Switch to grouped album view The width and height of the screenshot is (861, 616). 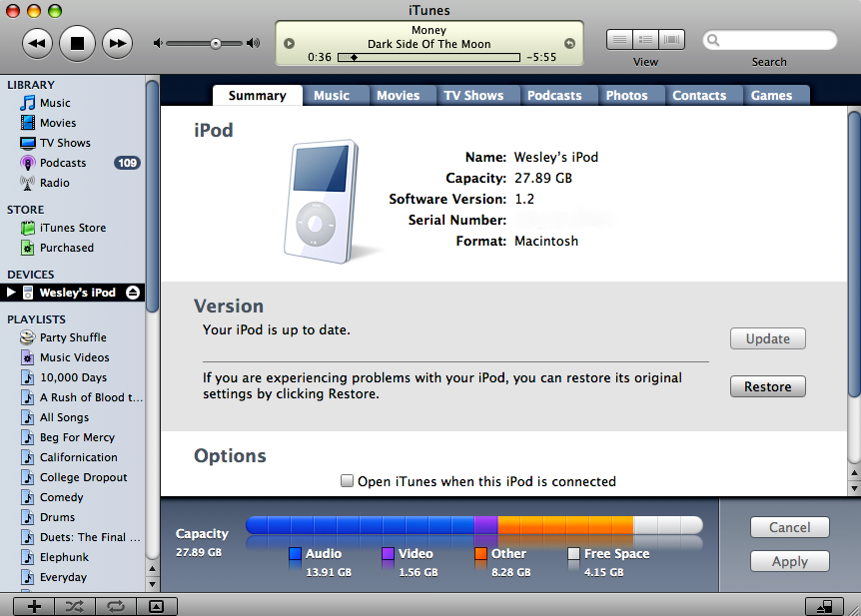coord(645,40)
